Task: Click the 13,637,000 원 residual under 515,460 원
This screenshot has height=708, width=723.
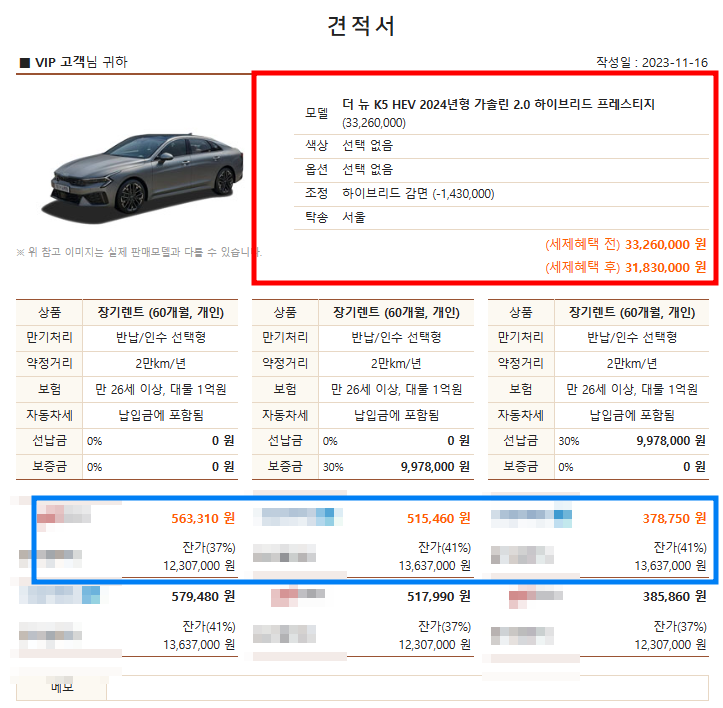Action: click(x=435, y=566)
